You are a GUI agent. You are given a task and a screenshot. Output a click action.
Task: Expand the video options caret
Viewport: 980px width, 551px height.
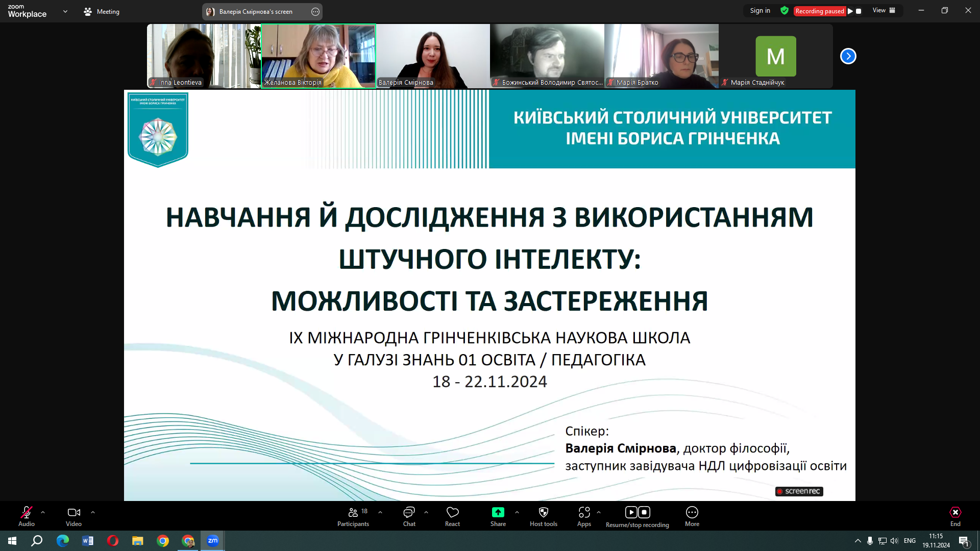93,512
